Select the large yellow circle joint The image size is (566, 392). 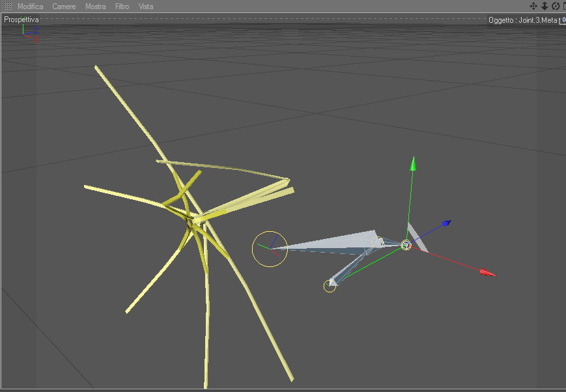tap(270, 249)
